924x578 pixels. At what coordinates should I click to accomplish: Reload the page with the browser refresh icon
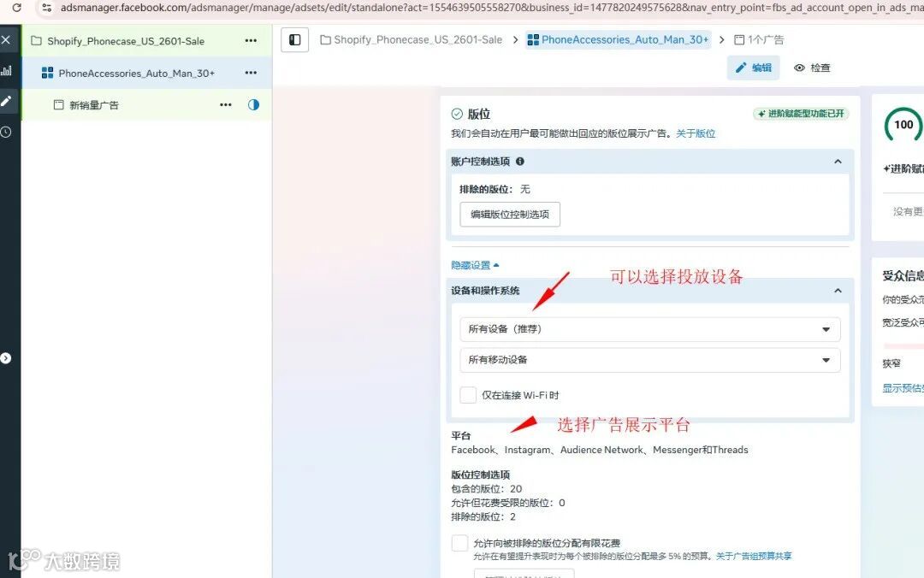[16, 8]
